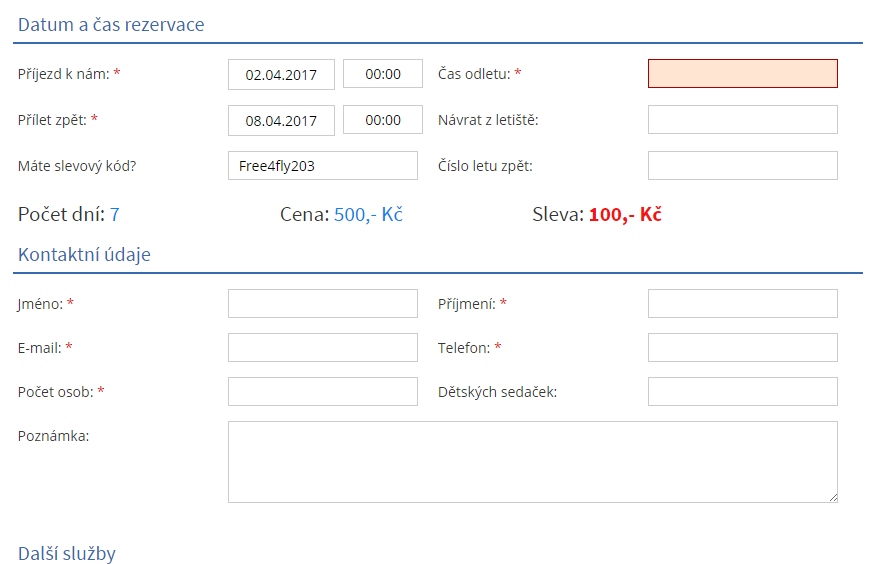This screenshot has height=564, width=872.
Task: Click the Telefon label
Action: 469,348
